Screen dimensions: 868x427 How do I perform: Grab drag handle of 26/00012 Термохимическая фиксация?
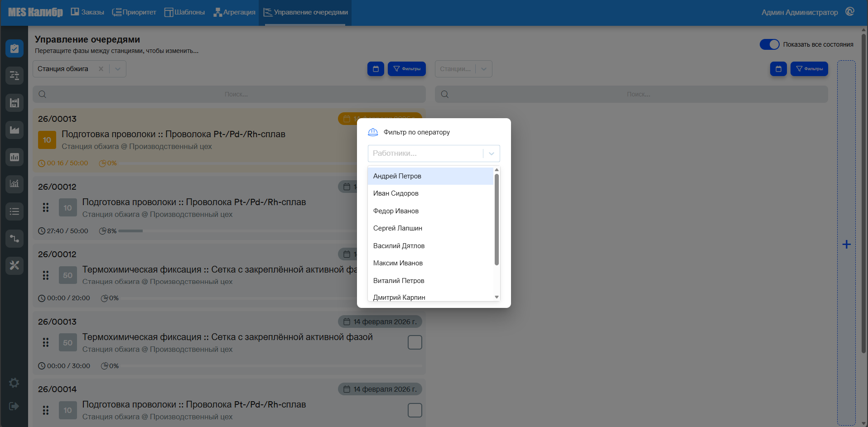46,275
